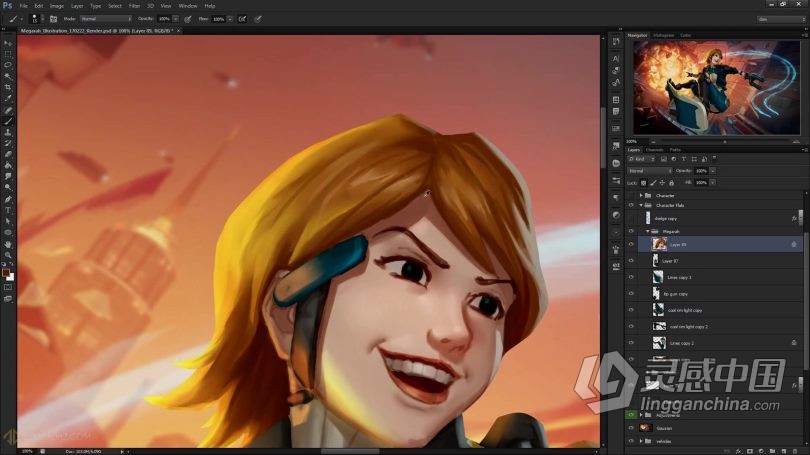The height and width of the screenshot is (455, 810).
Task: Open the Layer menu
Action: [x=77, y=6]
